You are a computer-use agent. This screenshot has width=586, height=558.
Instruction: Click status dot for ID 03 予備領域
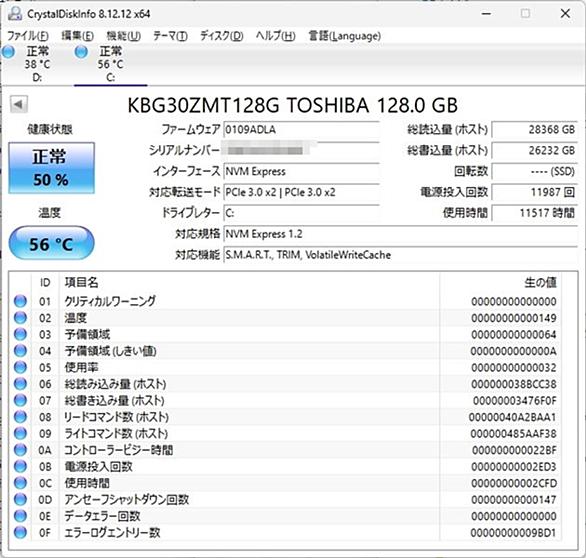pyautogui.click(x=20, y=334)
